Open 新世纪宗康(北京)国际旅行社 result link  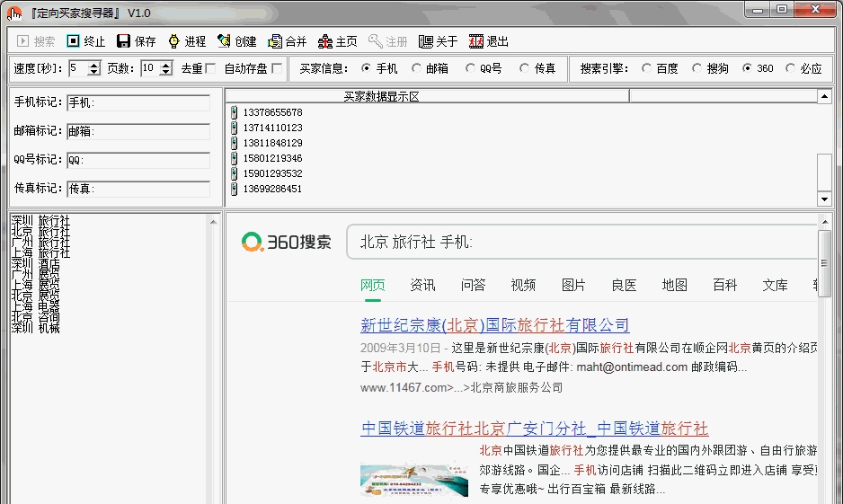(x=494, y=325)
